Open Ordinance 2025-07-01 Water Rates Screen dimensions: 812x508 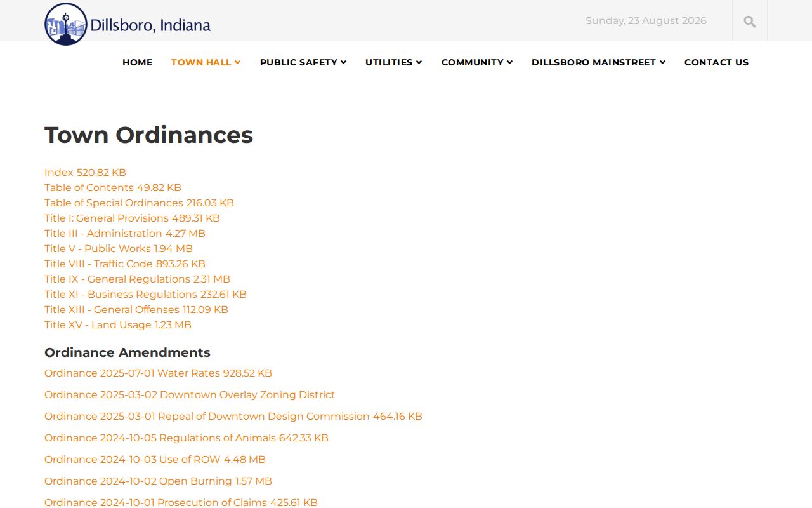click(x=158, y=373)
